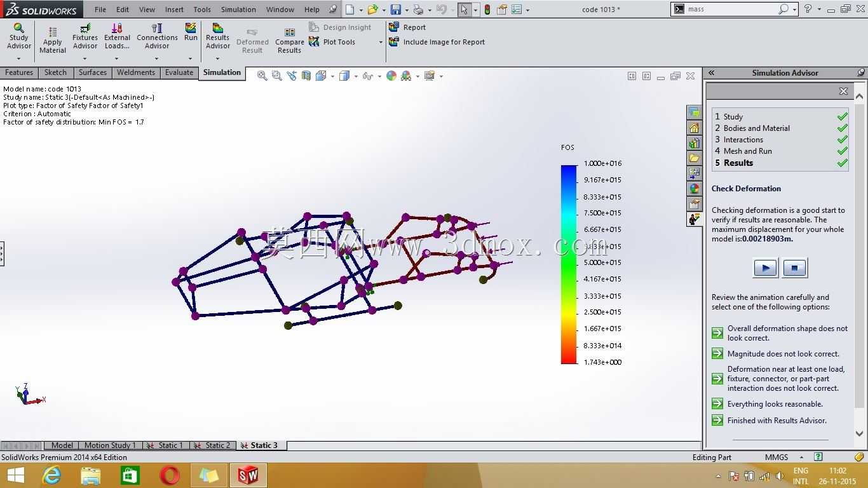Click Include Image for Report
868x488 pixels.
[437, 42]
